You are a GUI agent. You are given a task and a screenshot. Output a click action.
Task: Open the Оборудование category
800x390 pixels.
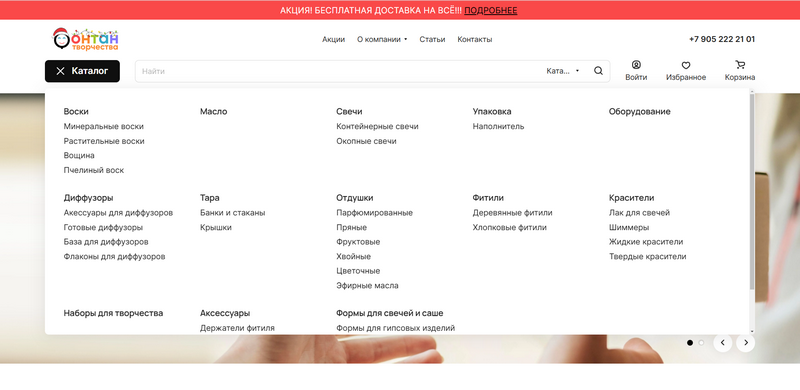(639, 111)
